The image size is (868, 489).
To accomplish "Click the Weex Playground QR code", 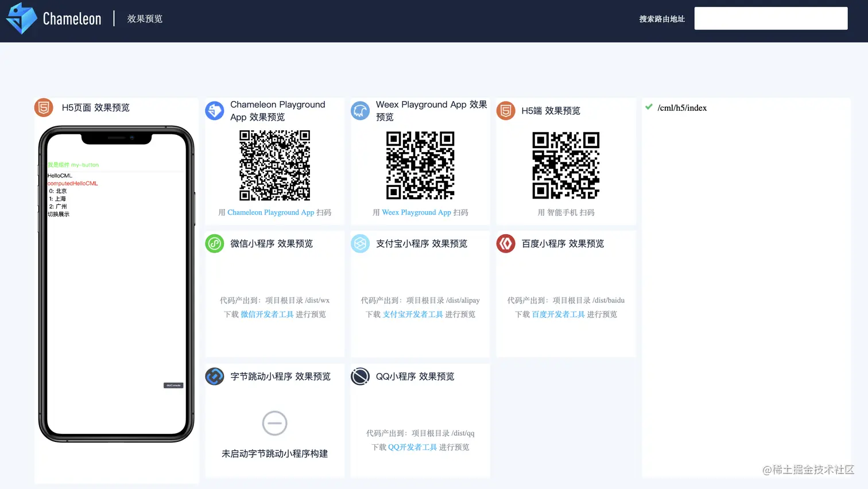I will pyautogui.click(x=420, y=165).
